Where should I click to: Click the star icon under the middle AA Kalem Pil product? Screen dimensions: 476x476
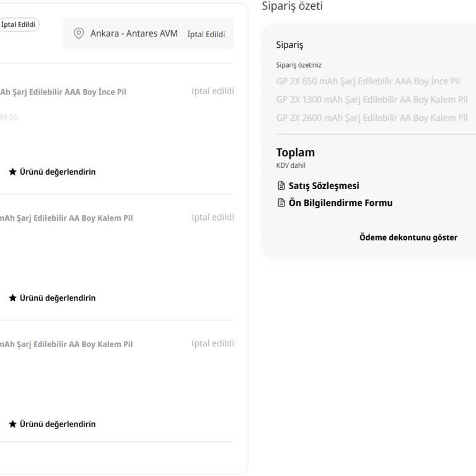pos(12,298)
